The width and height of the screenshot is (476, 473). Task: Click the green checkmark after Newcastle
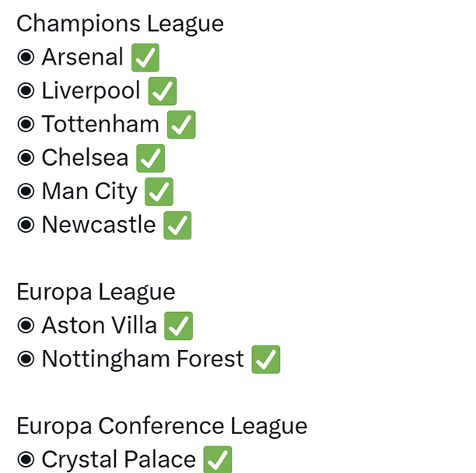click(177, 226)
